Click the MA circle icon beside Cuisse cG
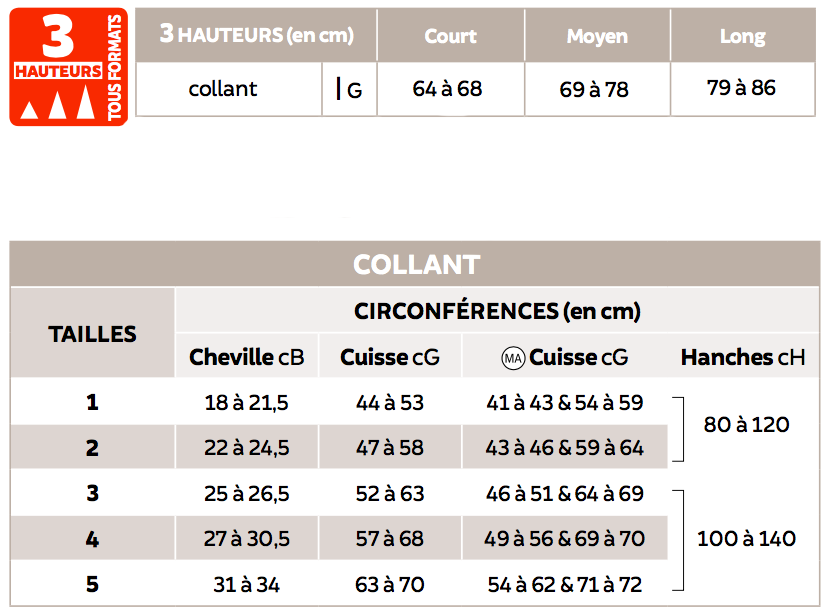The height and width of the screenshot is (615, 830). click(513, 358)
